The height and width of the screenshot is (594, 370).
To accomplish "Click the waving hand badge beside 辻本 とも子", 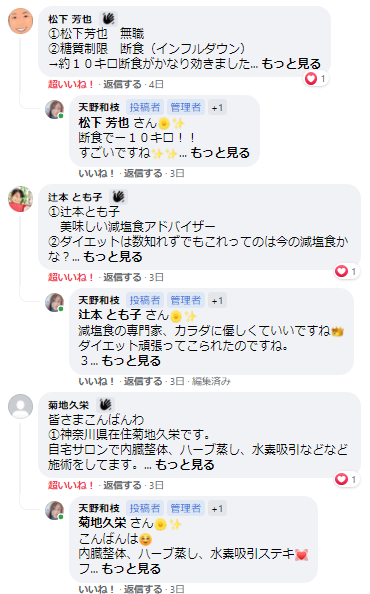I will tap(118, 197).
